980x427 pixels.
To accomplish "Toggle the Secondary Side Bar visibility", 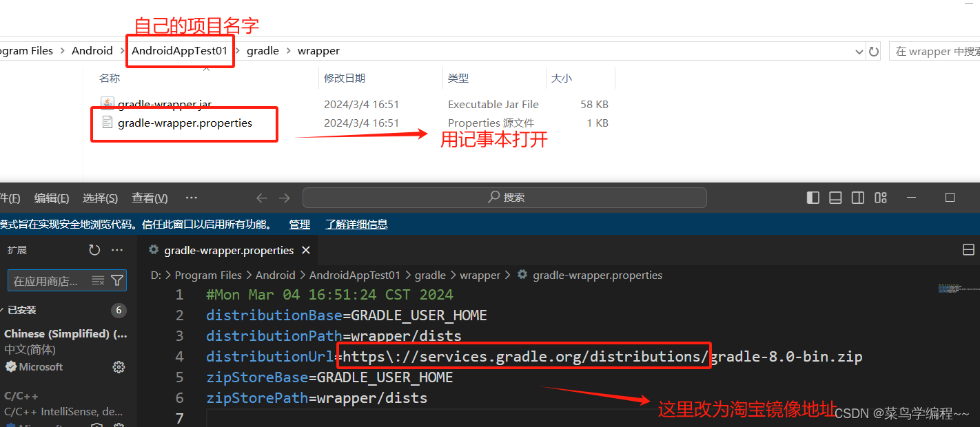I will coord(857,198).
